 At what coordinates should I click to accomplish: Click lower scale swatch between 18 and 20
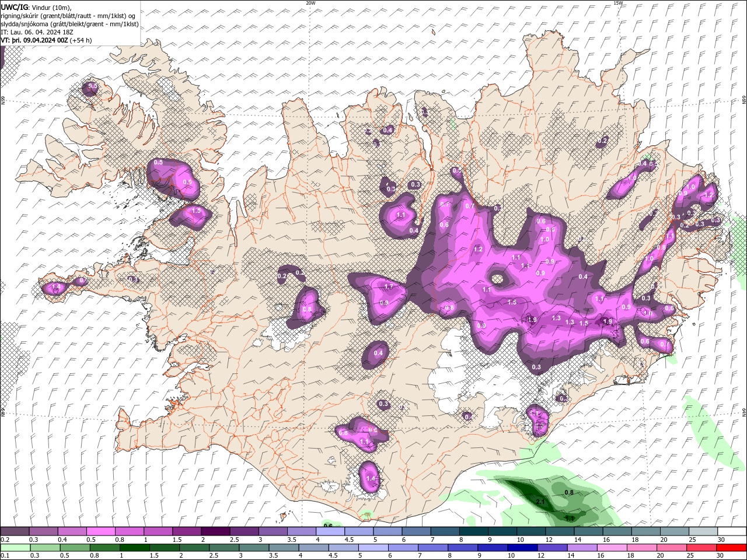coord(642,548)
